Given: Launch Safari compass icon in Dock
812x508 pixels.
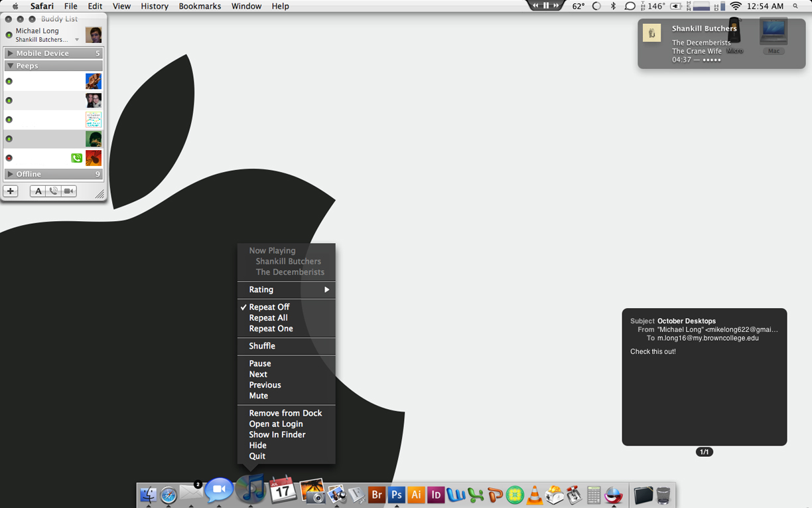Looking at the screenshot, I should pos(169,495).
